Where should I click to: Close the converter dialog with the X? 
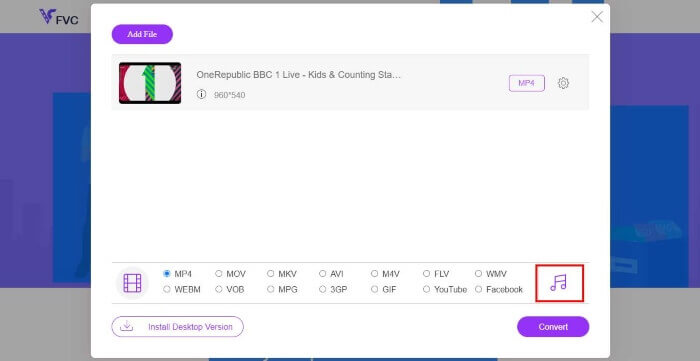597,17
